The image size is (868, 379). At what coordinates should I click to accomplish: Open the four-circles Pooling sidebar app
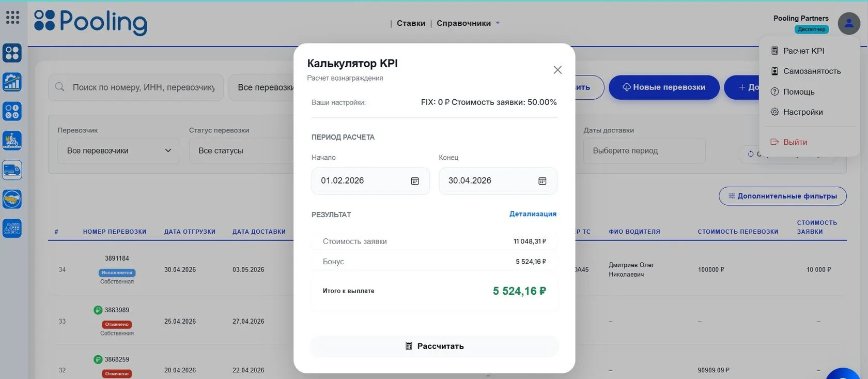[12, 53]
